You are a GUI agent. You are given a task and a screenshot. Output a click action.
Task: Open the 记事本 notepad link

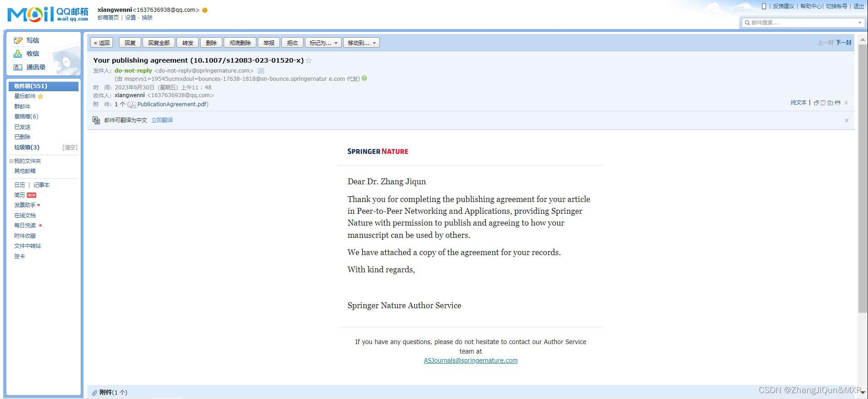point(41,185)
